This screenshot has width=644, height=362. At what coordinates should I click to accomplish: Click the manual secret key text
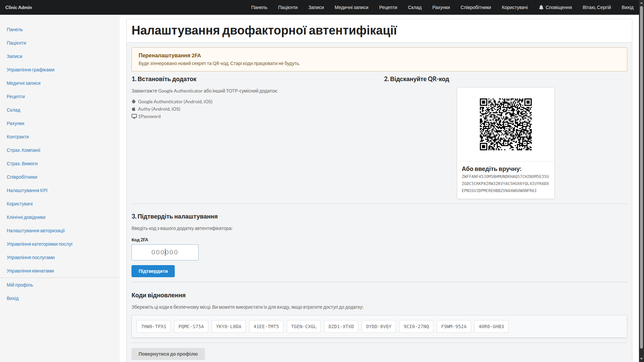(505, 184)
